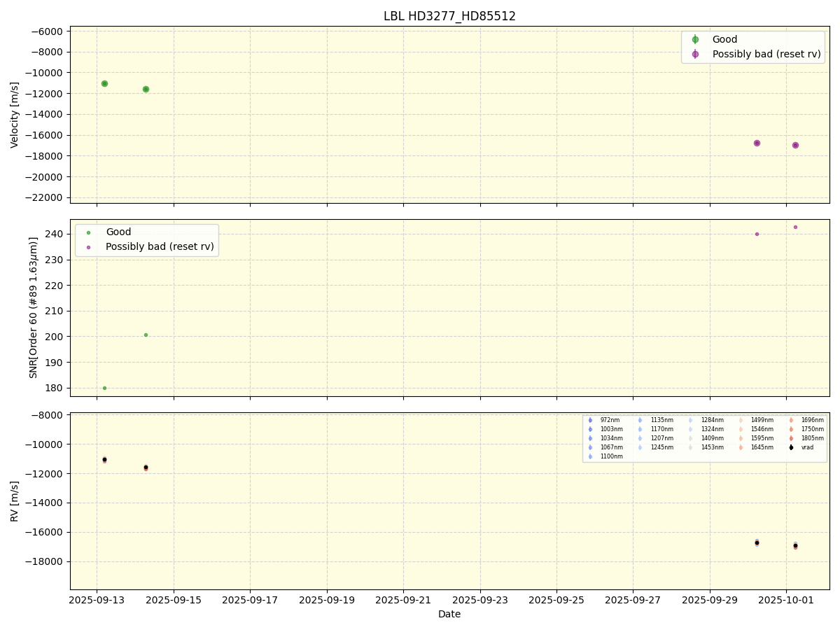The image size is (840, 630).
Task: Click the Good marker in SNR panel legend
Action: click(88, 232)
